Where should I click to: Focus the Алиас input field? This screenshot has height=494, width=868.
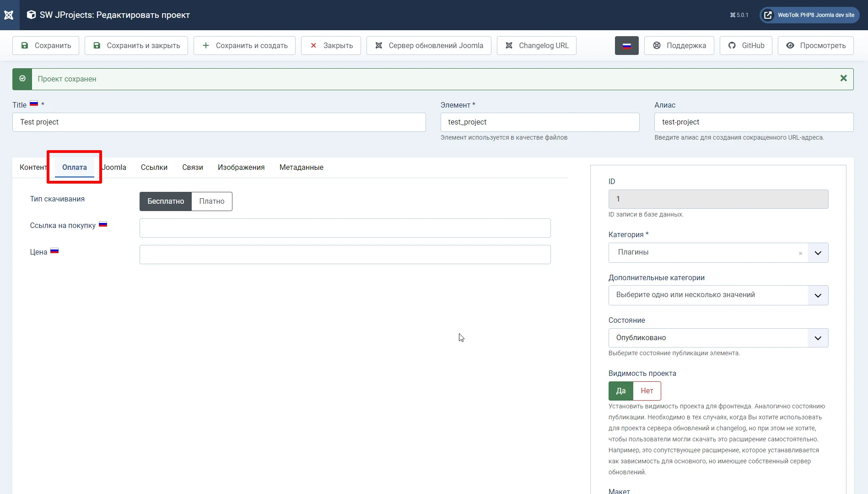tap(754, 122)
